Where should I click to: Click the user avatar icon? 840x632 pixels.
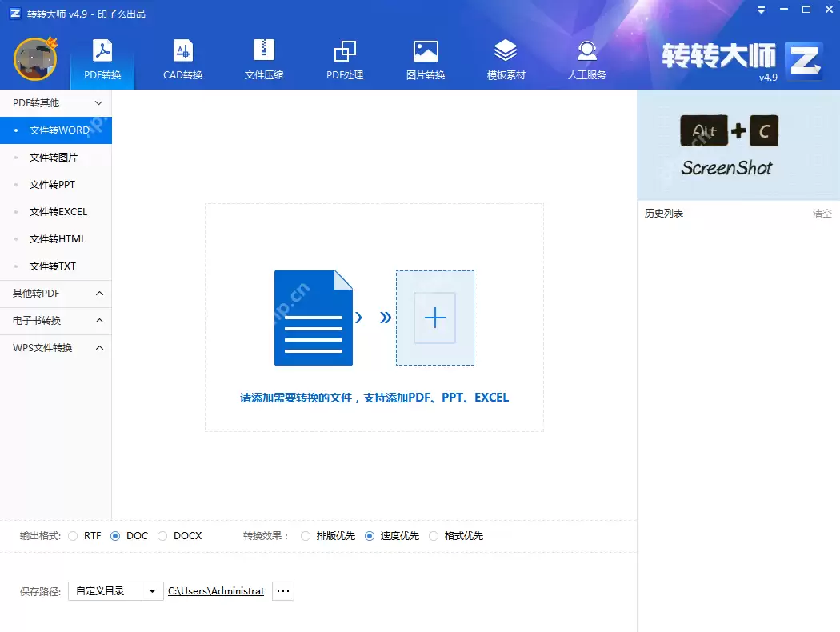[x=35, y=58]
